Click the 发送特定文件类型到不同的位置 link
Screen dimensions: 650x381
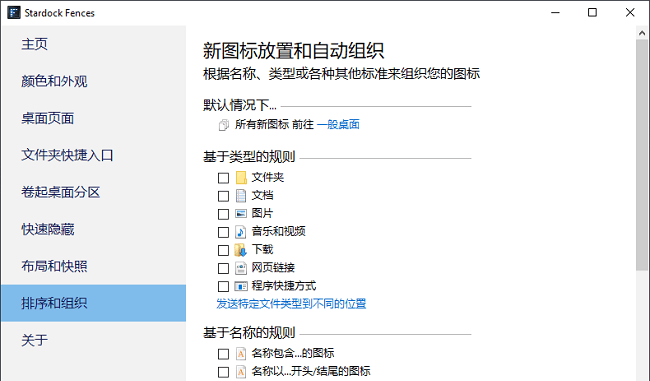point(291,304)
